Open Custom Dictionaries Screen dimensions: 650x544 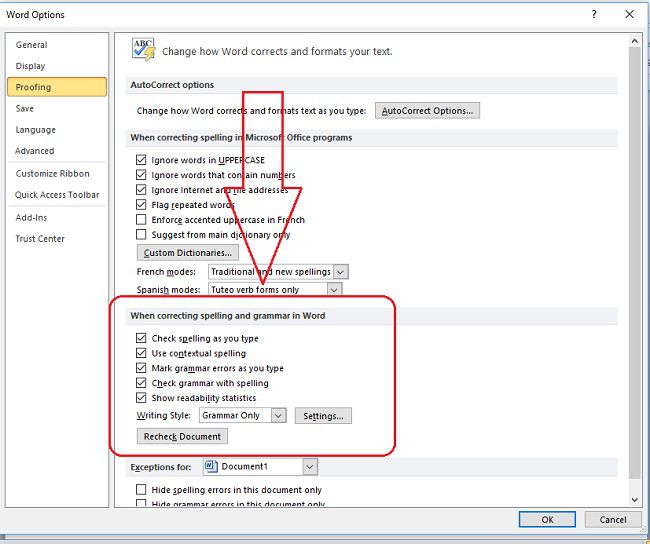coord(188,253)
